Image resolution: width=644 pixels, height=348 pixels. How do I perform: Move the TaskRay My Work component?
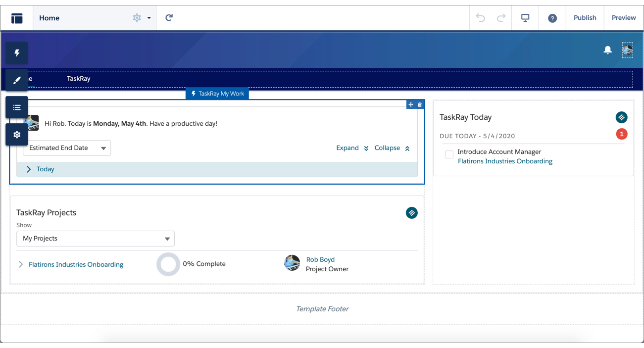click(411, 104)
